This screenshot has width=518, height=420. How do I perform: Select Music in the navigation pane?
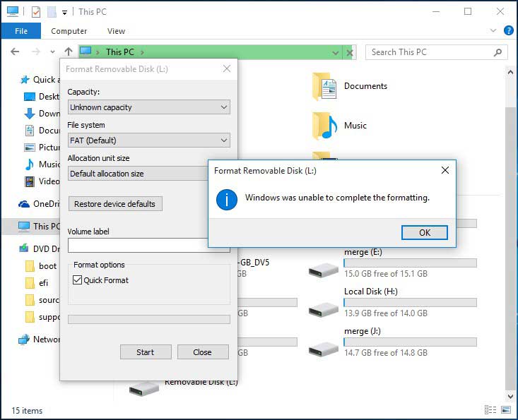pyautogui.click(x=42, y=164)
